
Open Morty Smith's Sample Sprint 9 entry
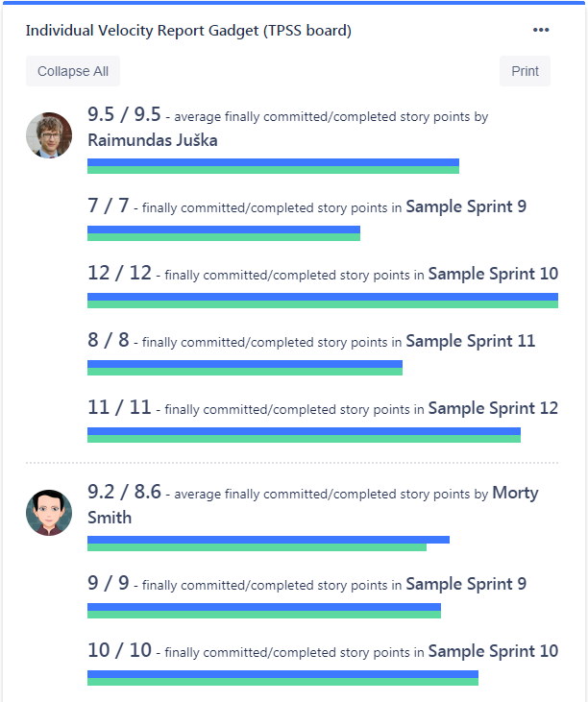point(465,584)
